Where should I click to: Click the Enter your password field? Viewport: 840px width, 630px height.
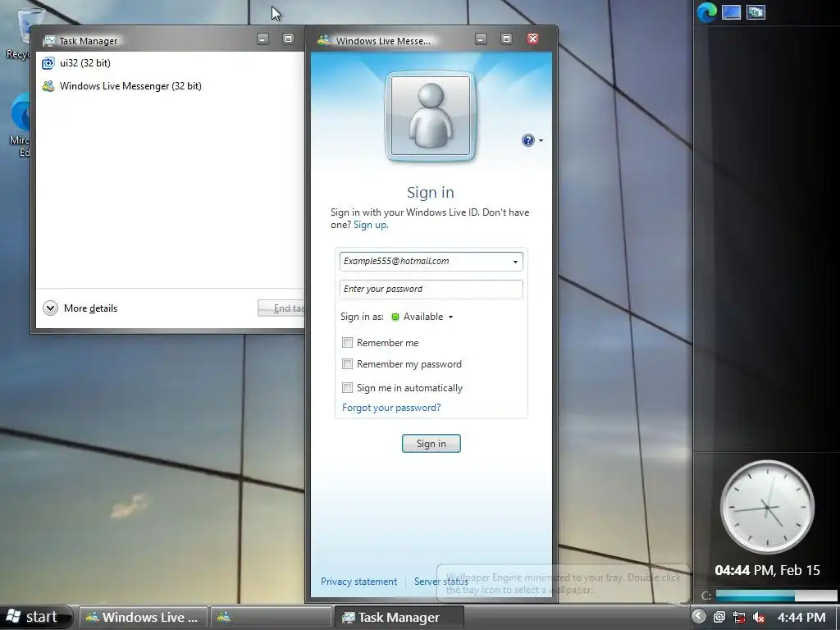click(x=431, y=290)
